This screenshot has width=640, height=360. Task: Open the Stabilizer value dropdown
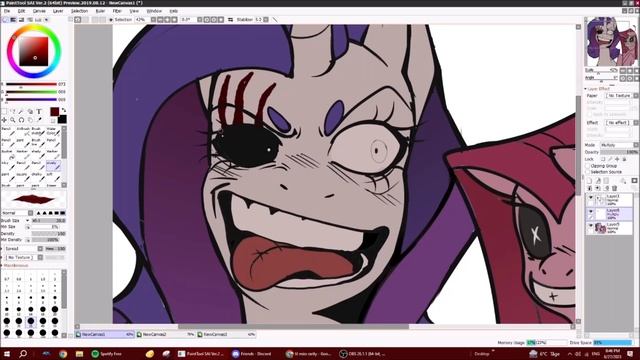266,20
